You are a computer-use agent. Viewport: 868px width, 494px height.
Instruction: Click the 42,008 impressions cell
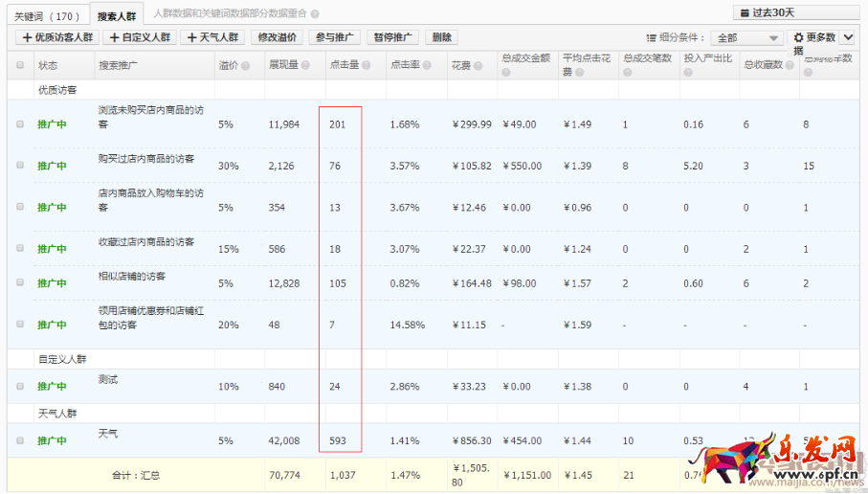284,440
